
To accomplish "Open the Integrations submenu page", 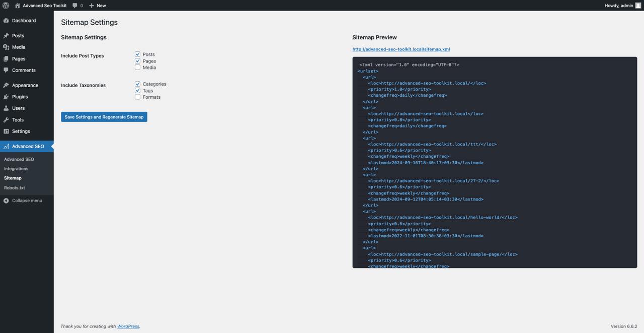I will coord(16,169).
